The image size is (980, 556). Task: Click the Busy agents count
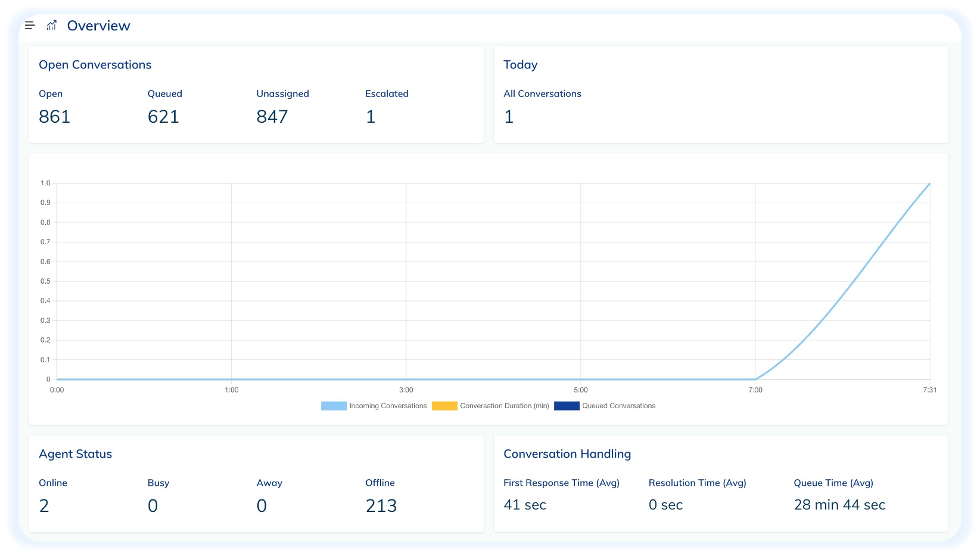tap(153, 506)
